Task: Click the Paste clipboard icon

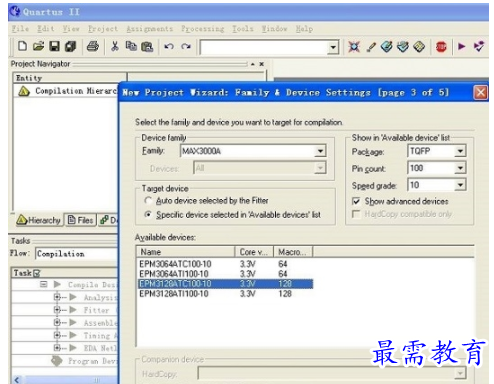Action: pos(147,46)
